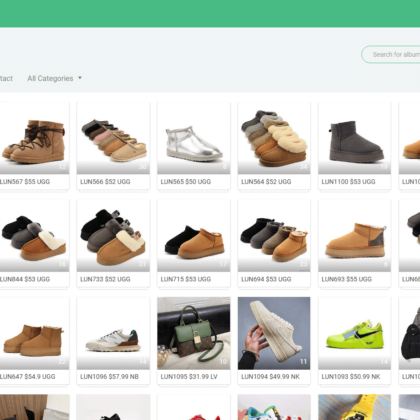The width and height of the screenshot is (420, 420).
Task: Open the LUN565 $50 UGG silver boot thumbnail
Action: click(x=194, y=138)
